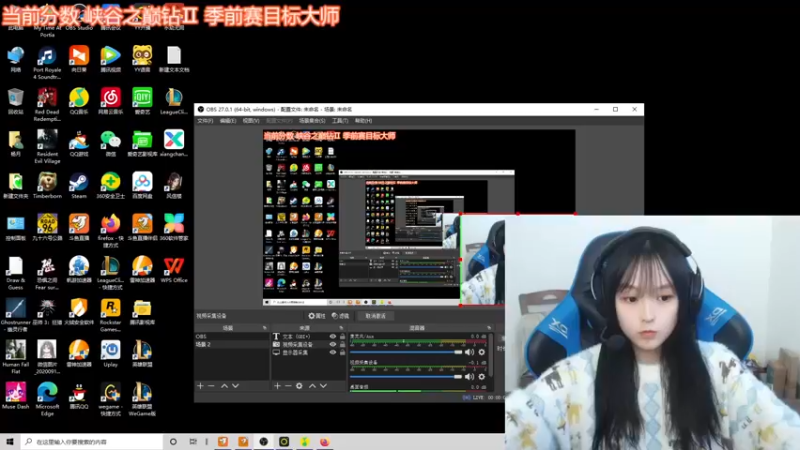The width and height of the screenshot is (800, 450).
Task: Hide the display capture source
Action: [x=333, y=353]
